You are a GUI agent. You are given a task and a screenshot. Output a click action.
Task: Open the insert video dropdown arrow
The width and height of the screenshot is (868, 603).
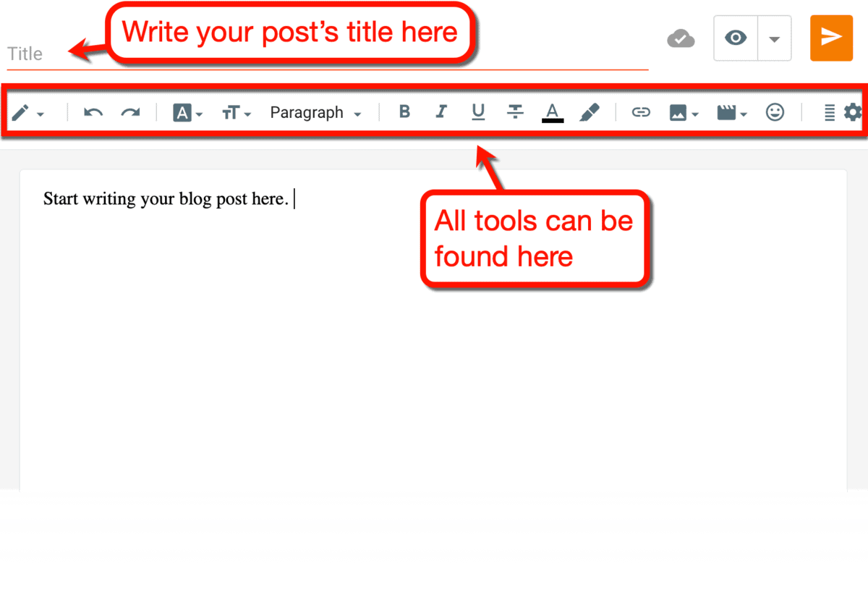(744, 114)
